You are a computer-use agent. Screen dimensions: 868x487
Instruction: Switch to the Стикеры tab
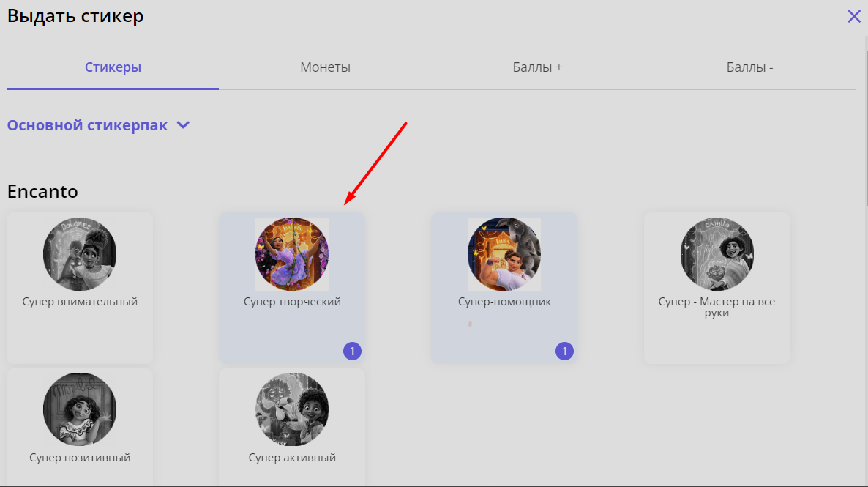[113, 67]
